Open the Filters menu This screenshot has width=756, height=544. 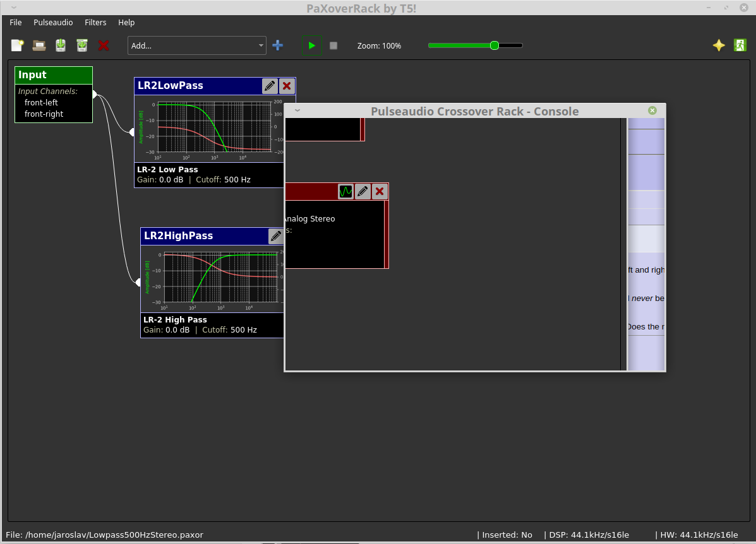coord(95,23)
